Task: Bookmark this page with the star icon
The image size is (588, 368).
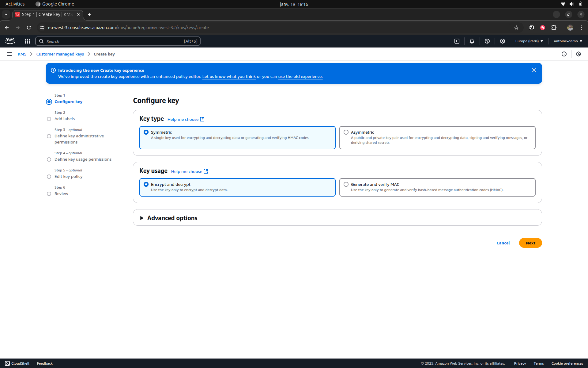Action: point(516,28)
